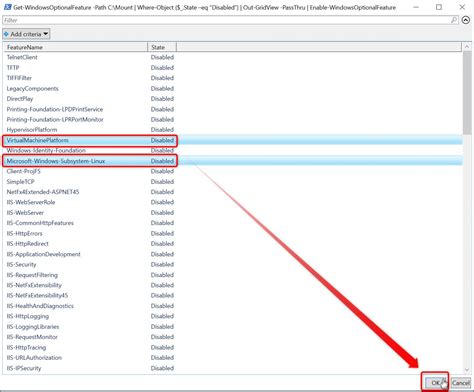
Task: Select the NetFx4Extended-ASPNET45 row
Action: [x=233, y=192]
